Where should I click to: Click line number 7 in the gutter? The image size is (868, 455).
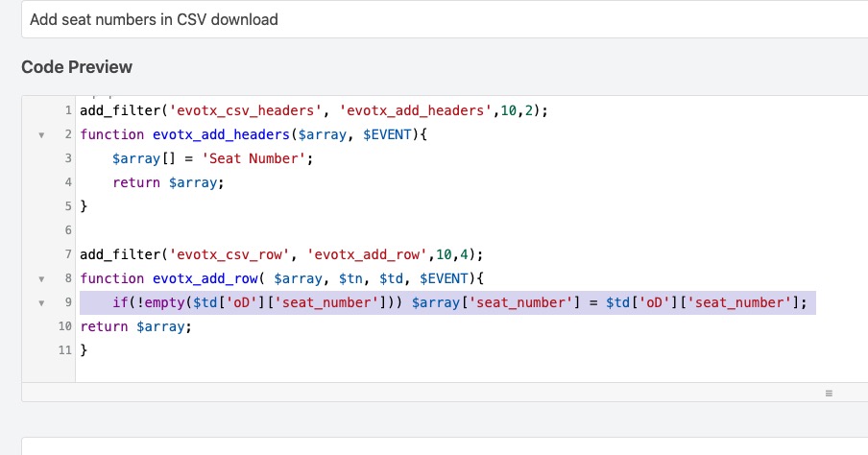point(68,254)
